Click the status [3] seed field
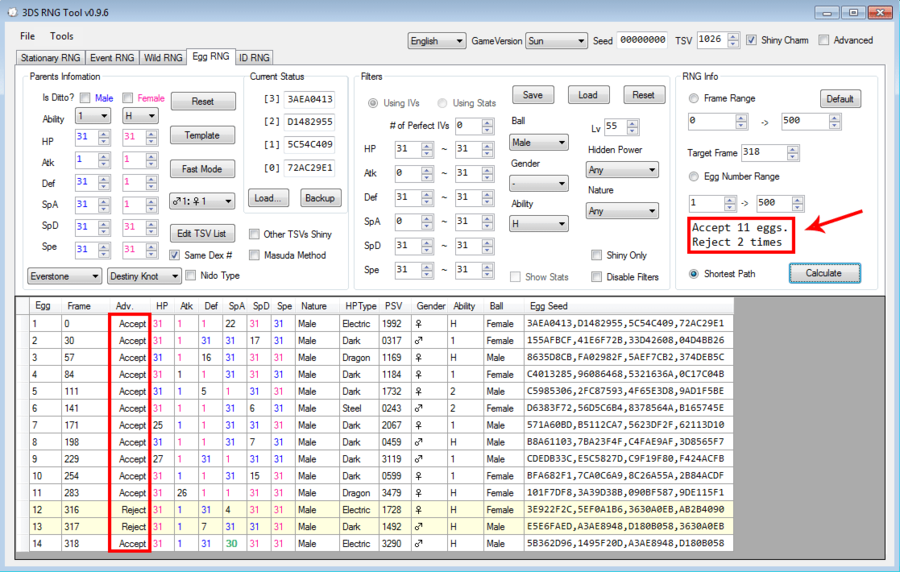 pyautogui.click(x=310, y=99)
